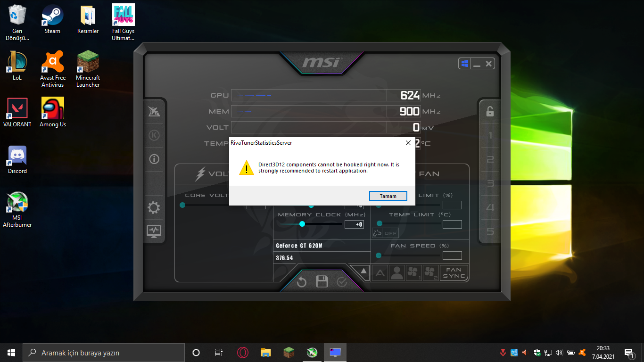Open MSI Kombustor with the K icon
Image resolution: width=644 pixels, height=362 pixels.
click(x=154, y=136)
